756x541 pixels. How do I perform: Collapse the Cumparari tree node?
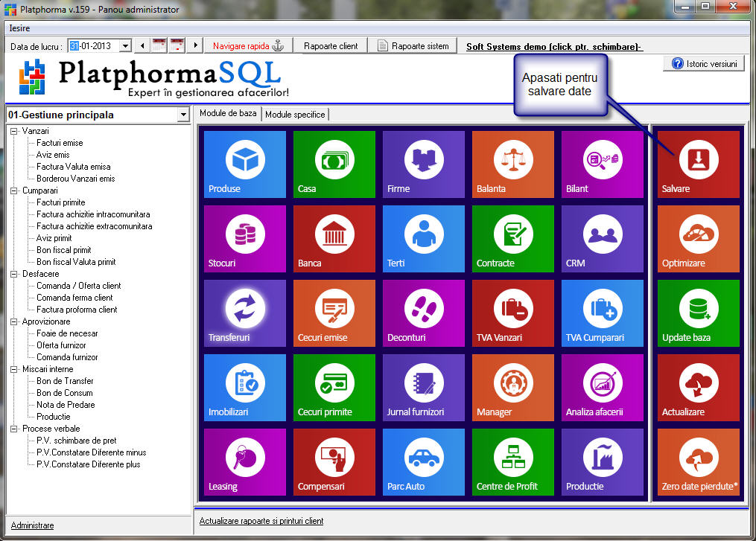point(14,191)
